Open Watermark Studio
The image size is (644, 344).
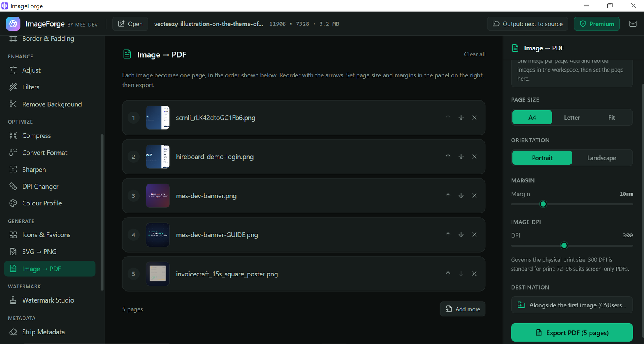point(50,300)
